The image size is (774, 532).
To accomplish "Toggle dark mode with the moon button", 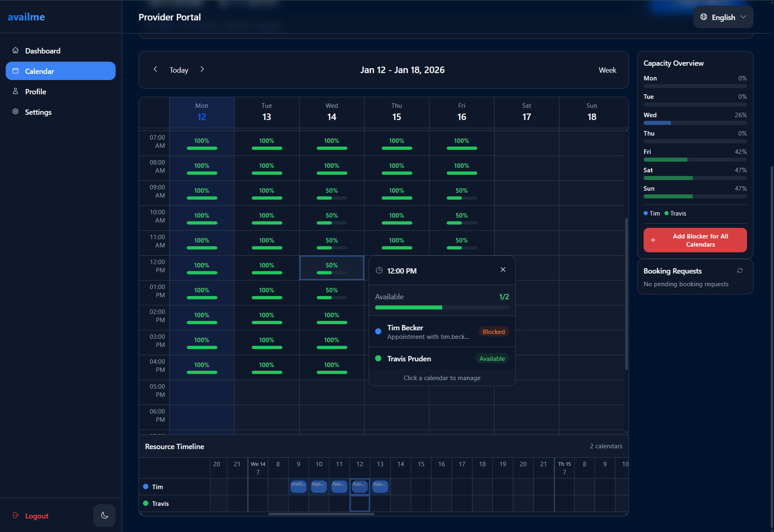I will [x=104, y=515].
